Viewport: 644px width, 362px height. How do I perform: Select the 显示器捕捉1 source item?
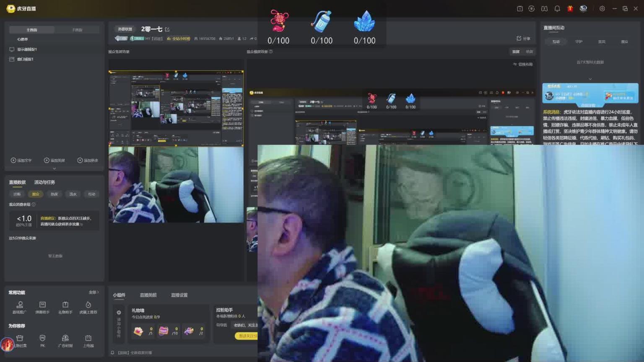pos(27,49)
